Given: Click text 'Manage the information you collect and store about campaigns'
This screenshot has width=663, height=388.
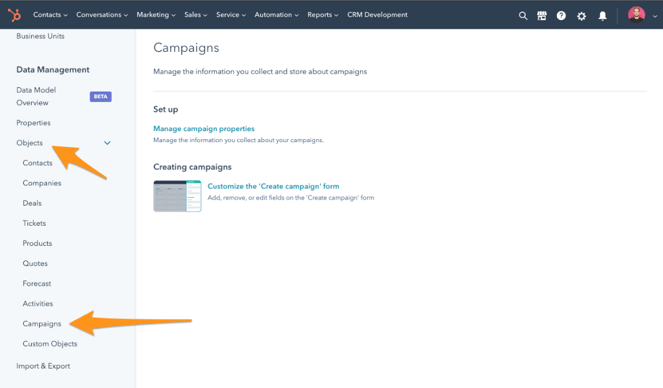Looking at the screenshot, I should 260,72.
